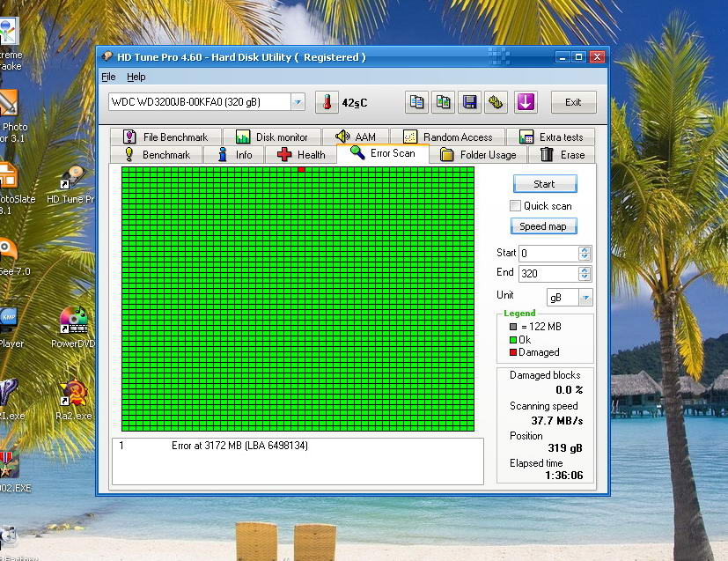The width and height of the screenshot is (728, 561).
Task: Switch to the Info tab
Action: click(234, 155)
